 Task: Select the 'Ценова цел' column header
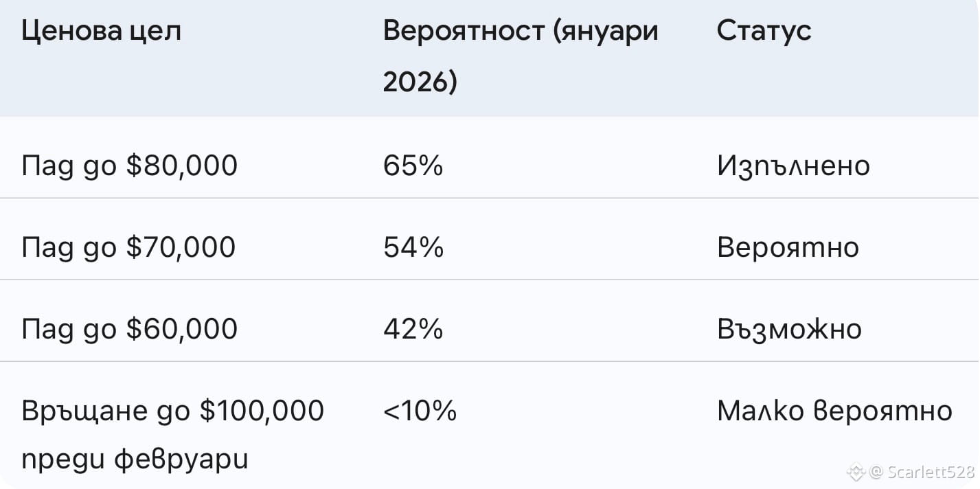click(x=102, y=32)
